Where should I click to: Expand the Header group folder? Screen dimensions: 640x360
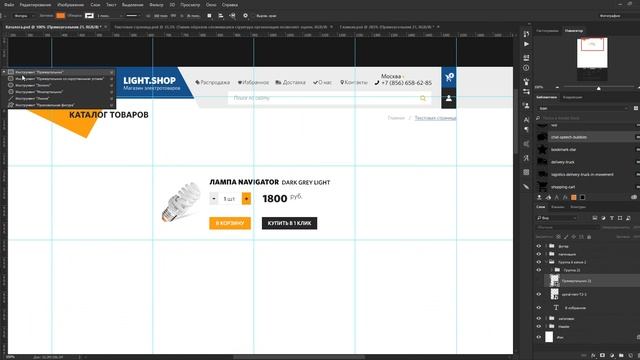546,326
